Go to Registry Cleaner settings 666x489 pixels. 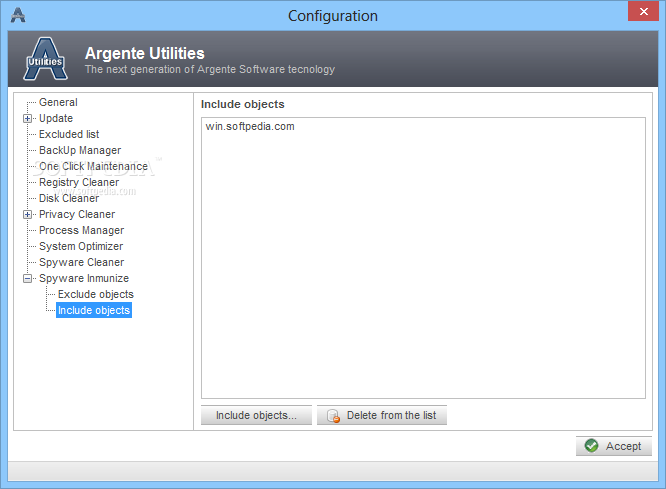(x=79, y=182)
